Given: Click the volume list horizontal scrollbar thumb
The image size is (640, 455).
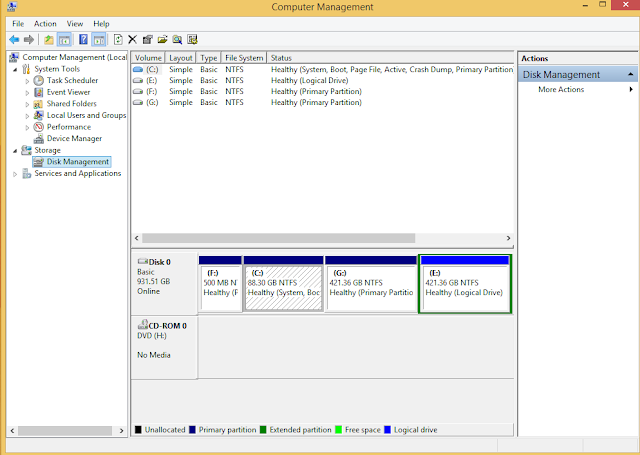Looking at the screenshot, I should click(278, 238).
